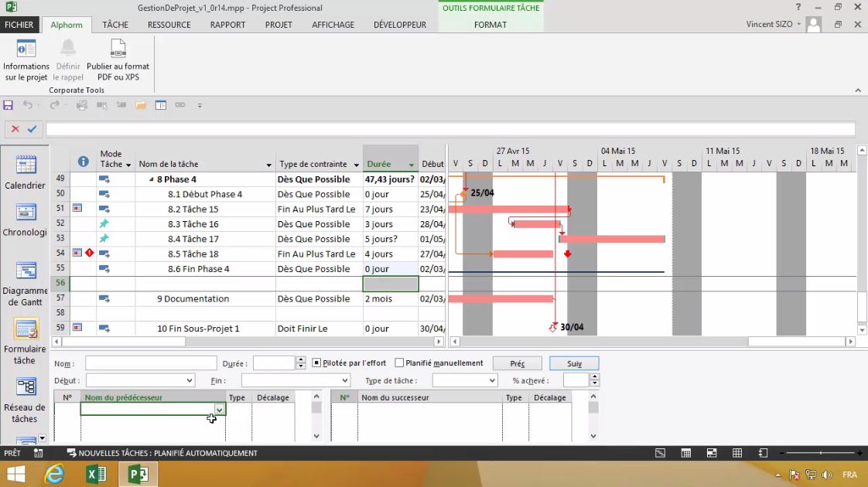Click the Nom input field in task form
The image size is (868, 487).
[151, 363]
